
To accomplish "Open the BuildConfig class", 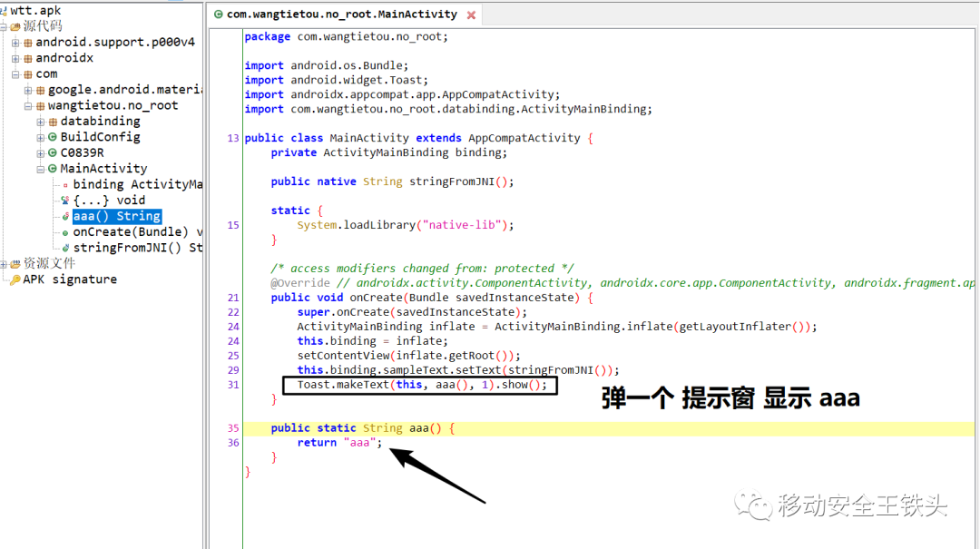I will (100, 136).
